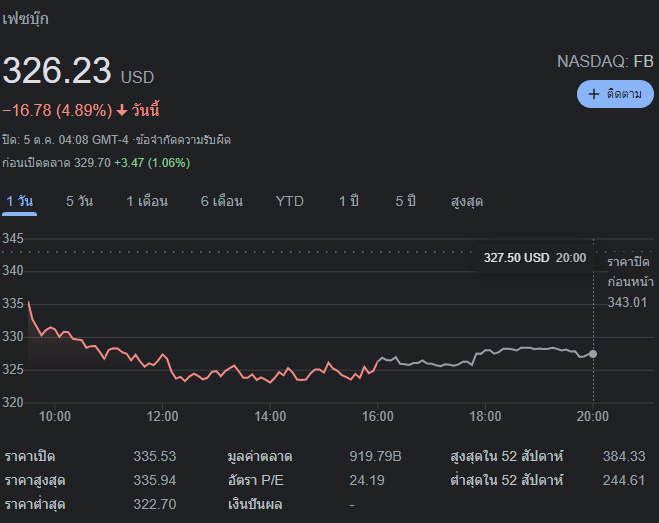The height and width of the screenshot is (523, 659).
Task: Click the 345 price axis label
Action: click(x=13, y=238)
